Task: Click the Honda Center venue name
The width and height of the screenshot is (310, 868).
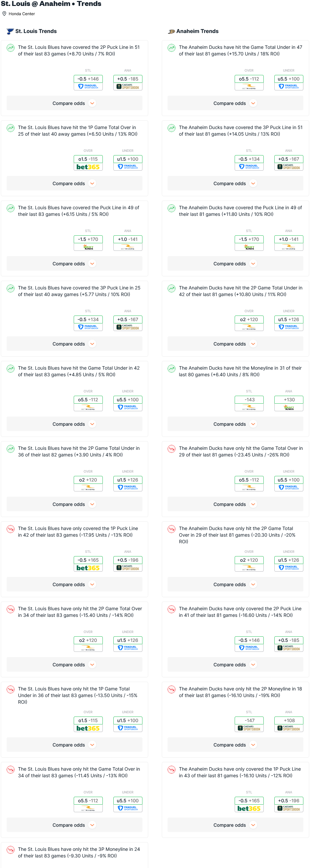Action: [x=21, y=14]
